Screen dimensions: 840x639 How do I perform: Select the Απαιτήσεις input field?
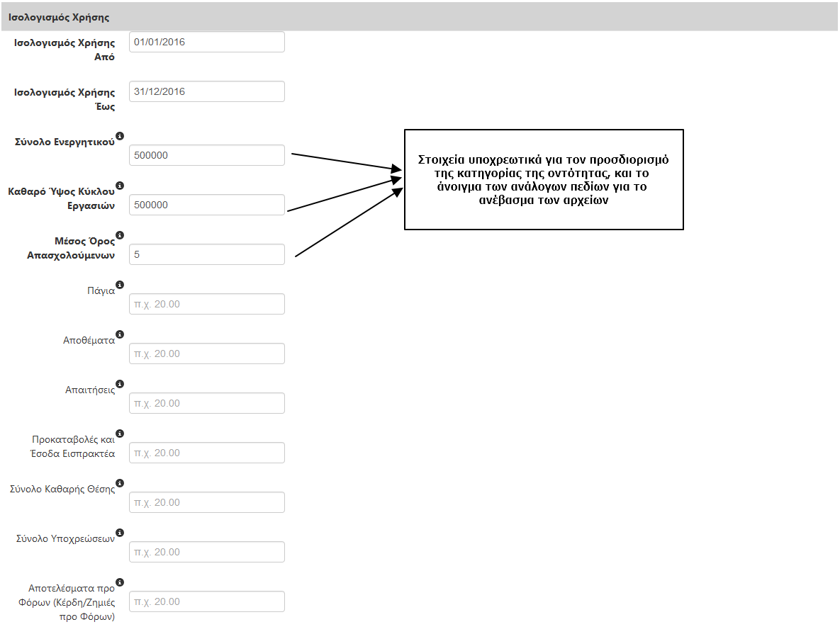pos(206,403)
